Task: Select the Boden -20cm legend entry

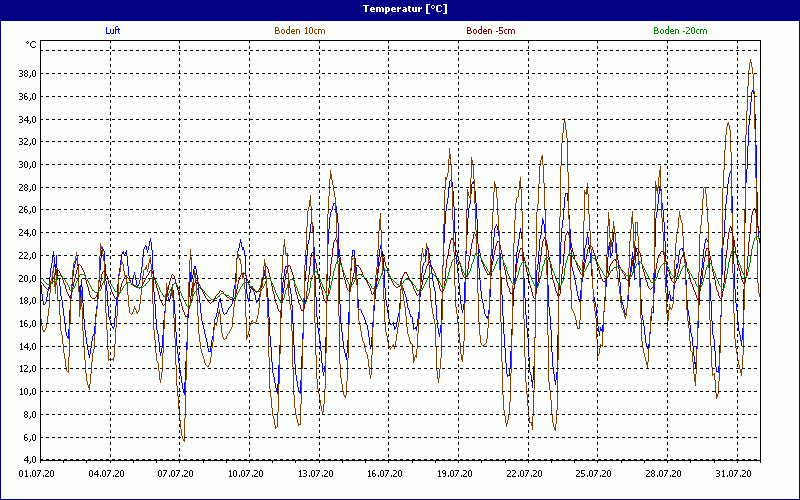Action: (680, 31)
